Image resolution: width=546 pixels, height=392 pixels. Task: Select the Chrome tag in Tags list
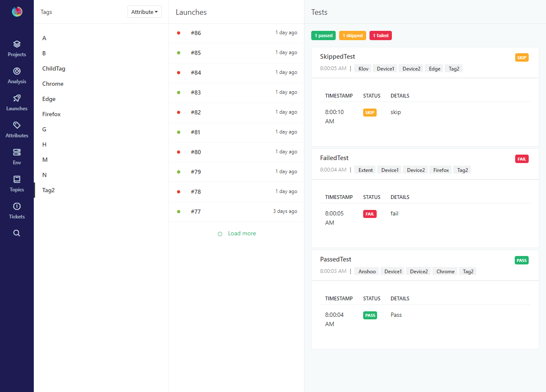click(101, 84)
